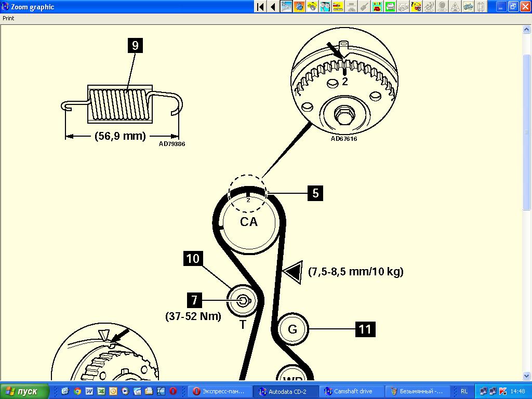Switch to Camshaft drive taskbar window
Viewport: 532px width, 399px height.
352,391
